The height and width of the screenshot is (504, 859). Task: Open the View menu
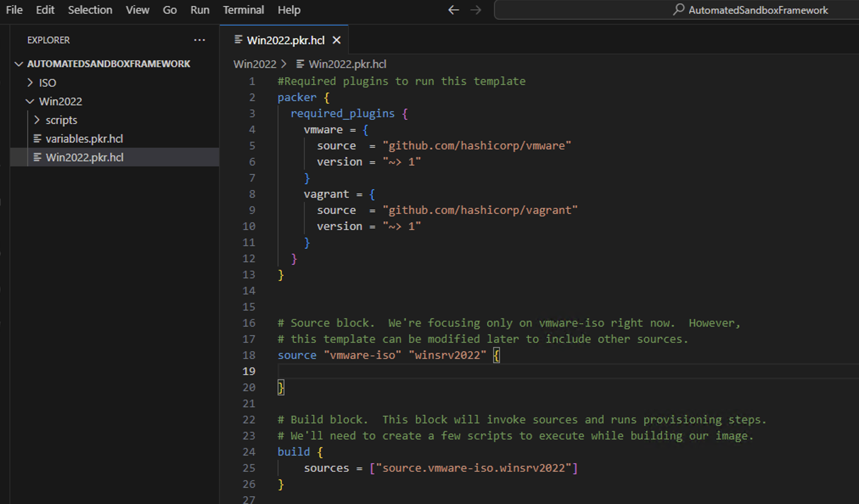(138, 10)
